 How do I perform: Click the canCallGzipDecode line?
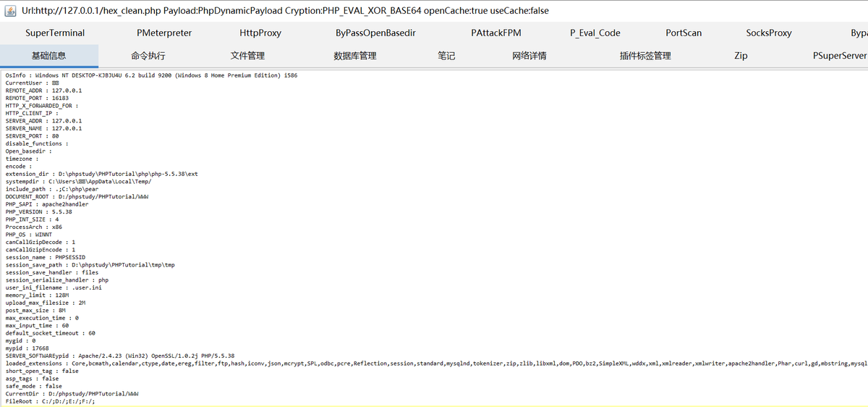click(41, 242)
